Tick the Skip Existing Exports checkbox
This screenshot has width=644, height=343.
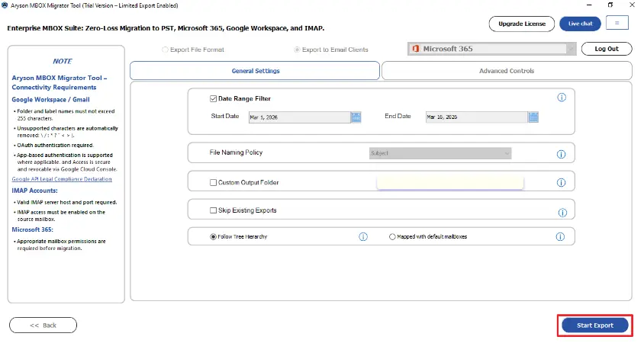[x=214, y=210]
